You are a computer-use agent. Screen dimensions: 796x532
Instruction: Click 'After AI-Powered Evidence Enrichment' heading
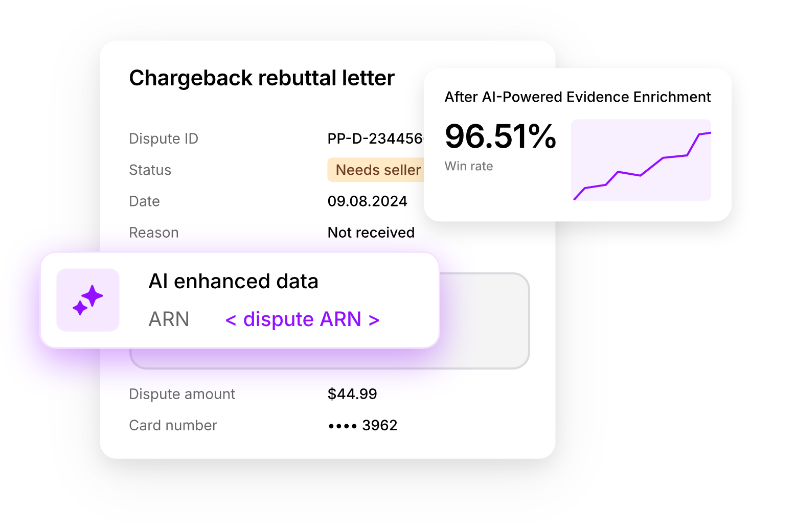[x=578, y=97]
